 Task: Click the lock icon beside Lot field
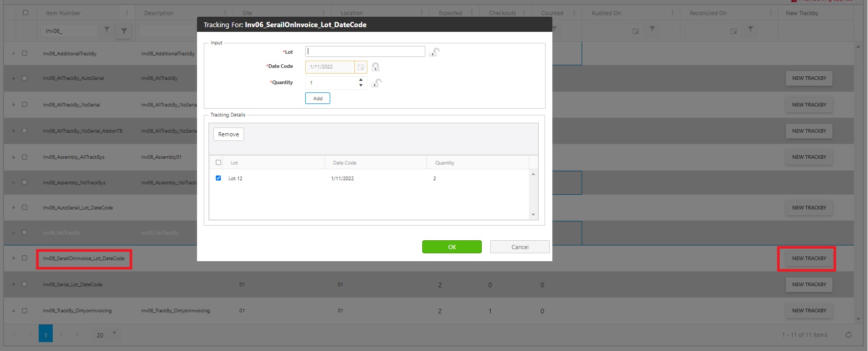pyautogui.click(x=434, y=52)
